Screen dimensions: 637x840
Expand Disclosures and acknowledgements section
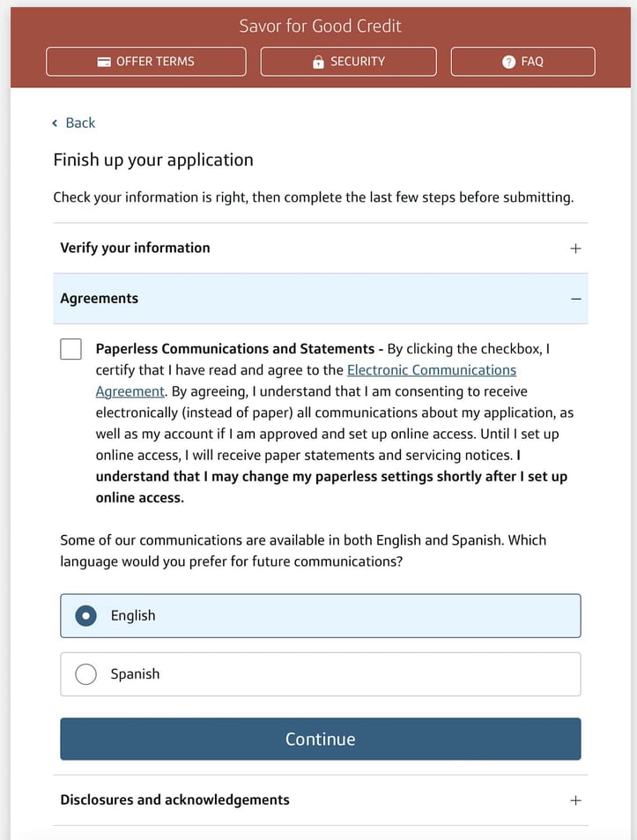pyautogui.click(x=321, y=799)
